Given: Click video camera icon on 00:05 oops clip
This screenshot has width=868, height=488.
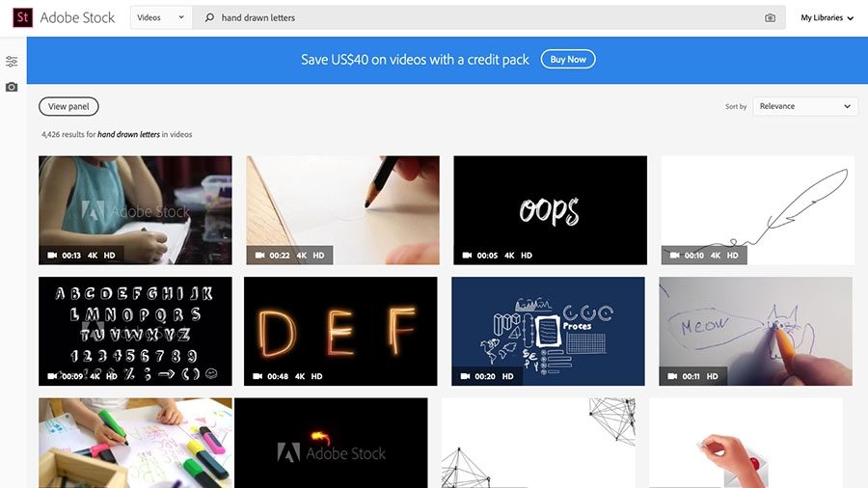Looking at the screenshot, I should pyautogui.click(x=467, y=255).
